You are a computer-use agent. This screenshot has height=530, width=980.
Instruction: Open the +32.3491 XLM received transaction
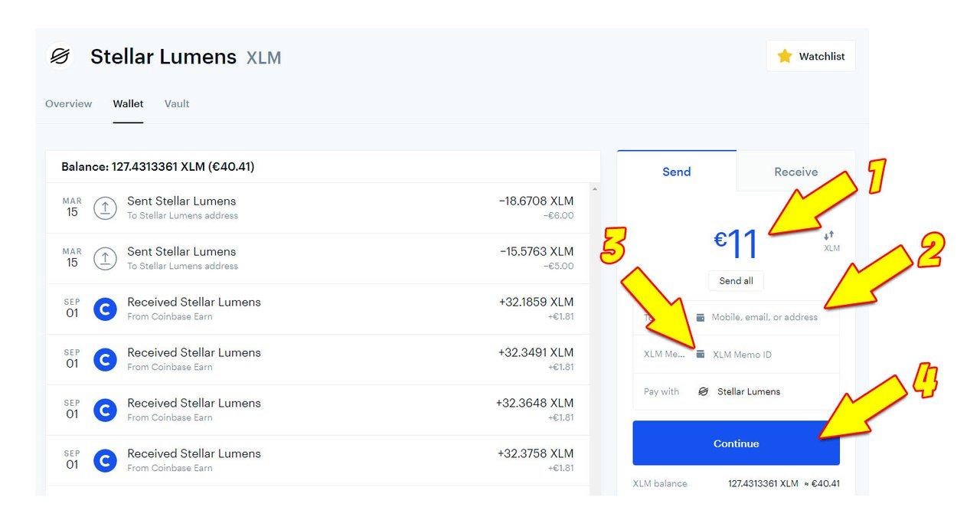pos(318,360)
